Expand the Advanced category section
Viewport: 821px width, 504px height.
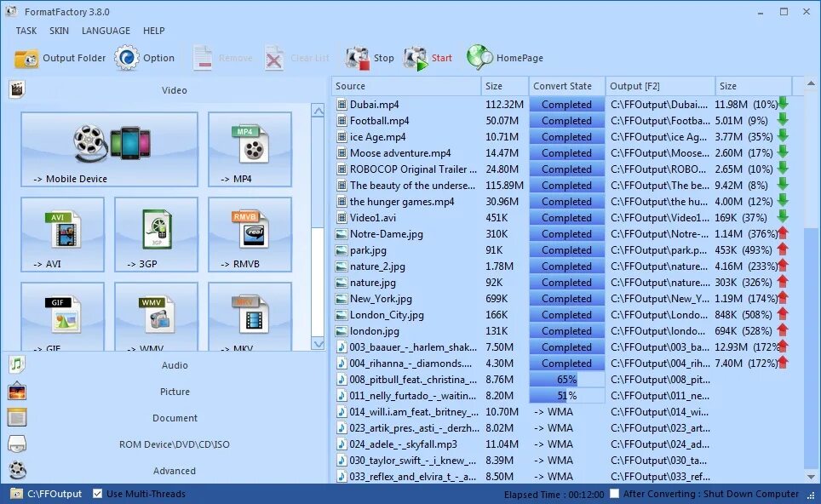pos(175,471)
